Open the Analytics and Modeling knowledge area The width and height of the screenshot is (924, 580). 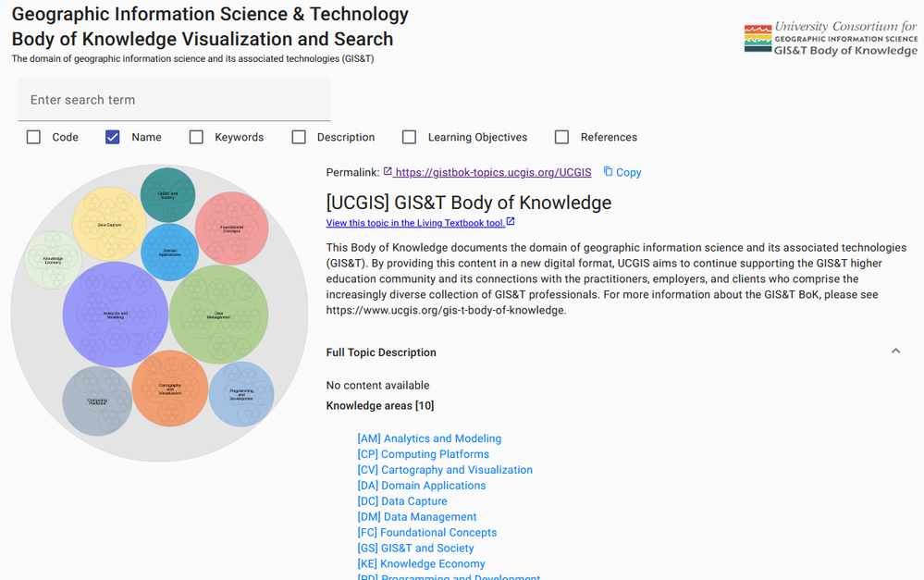coord(429,438)
